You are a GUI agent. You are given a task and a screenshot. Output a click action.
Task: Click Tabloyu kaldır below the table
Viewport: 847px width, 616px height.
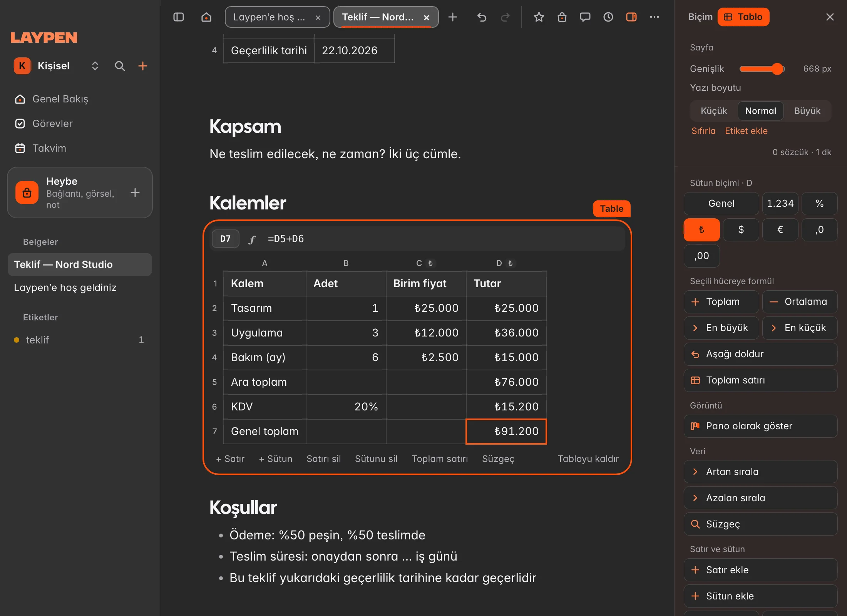pos(588,459)
